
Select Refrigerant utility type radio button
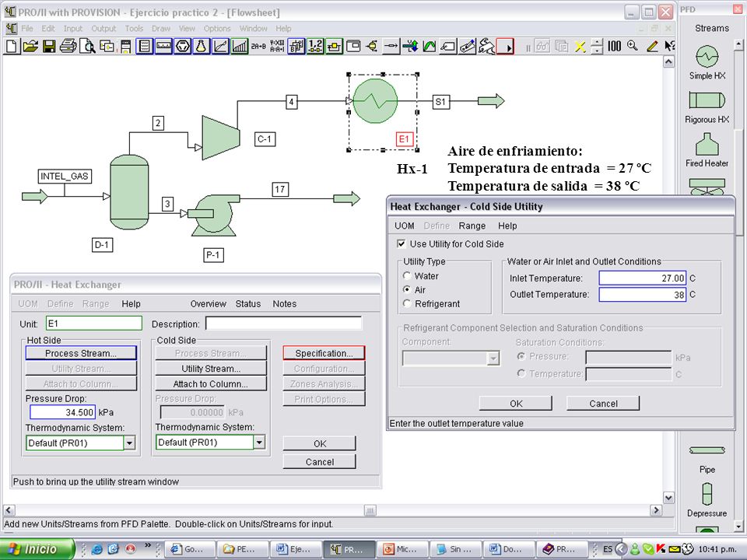[x=407, y=303]
